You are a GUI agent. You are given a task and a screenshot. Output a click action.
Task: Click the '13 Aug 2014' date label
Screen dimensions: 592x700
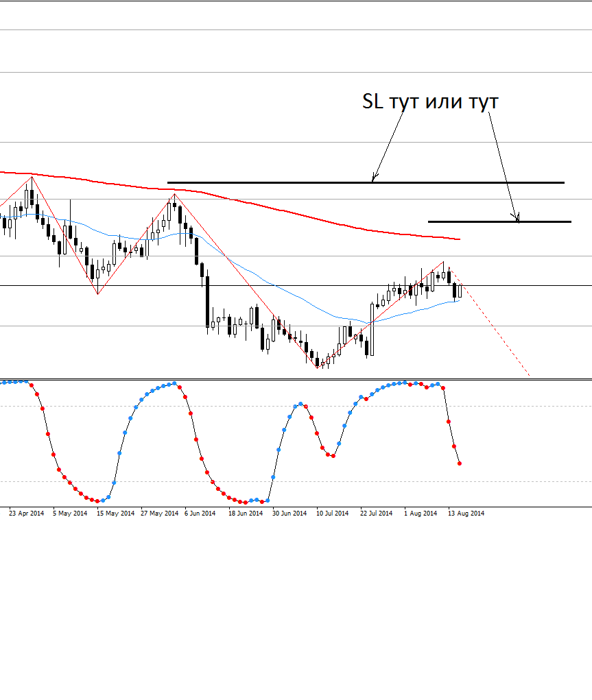coord(466,514)
